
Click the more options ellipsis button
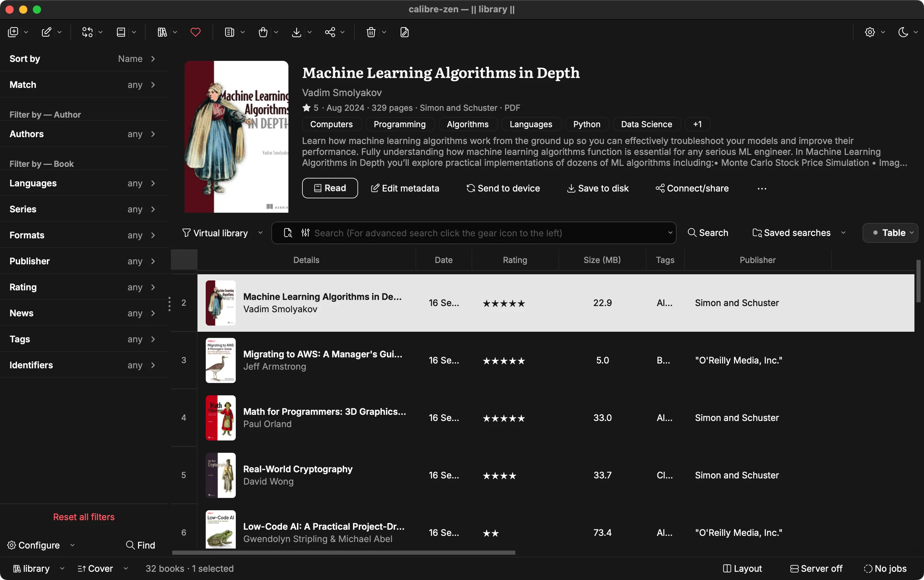(x=761, y=188)
